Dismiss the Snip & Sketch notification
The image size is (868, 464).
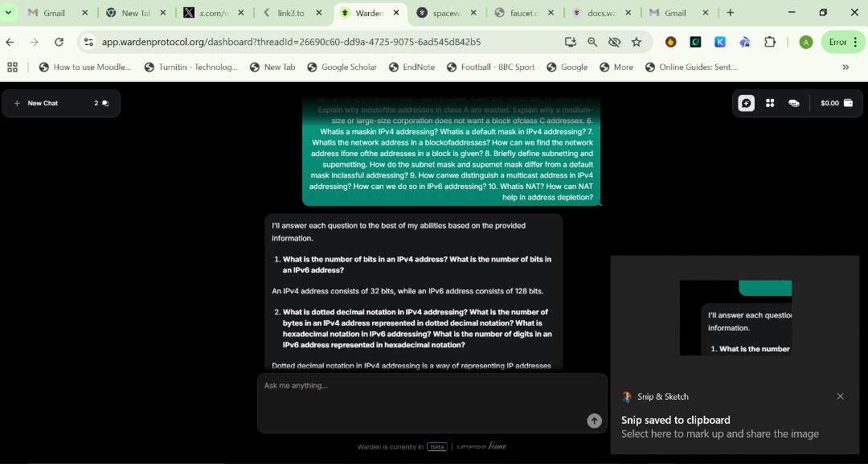pyautogui.click(x=841, y=396)
